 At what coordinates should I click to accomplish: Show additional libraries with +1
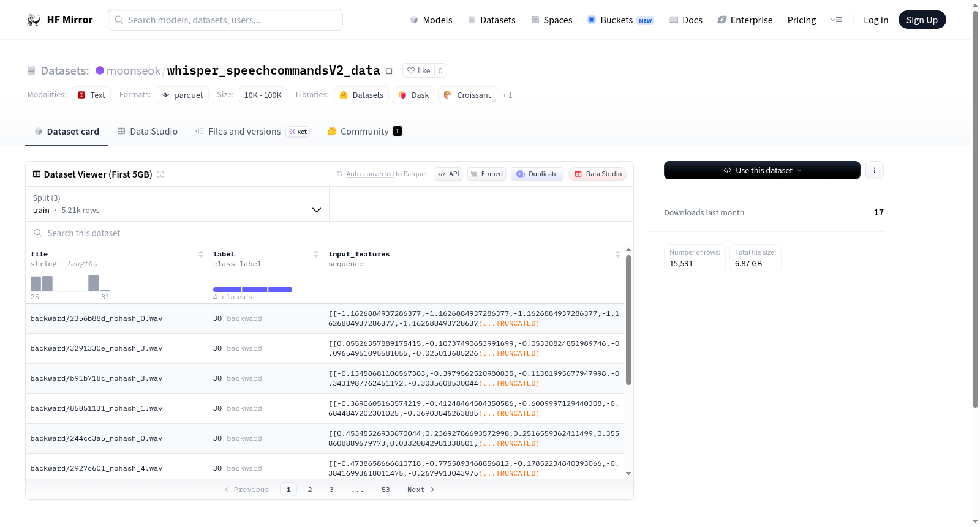point(507,95)
